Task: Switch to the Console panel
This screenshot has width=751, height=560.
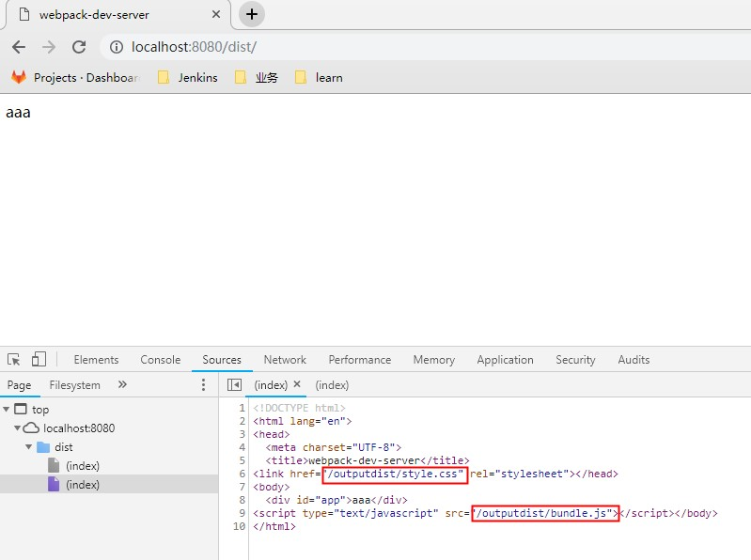Action: [161, 360]
